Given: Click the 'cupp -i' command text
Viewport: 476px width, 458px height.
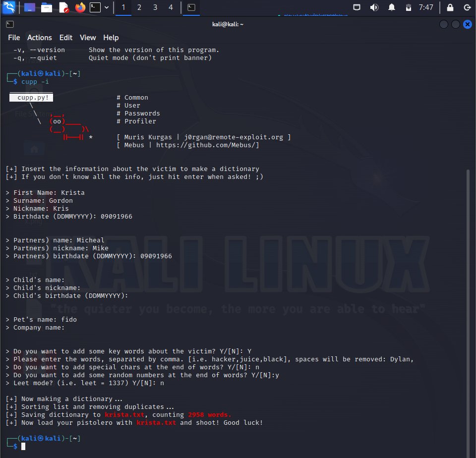Looking at the screenshot, I should (x=35, y=82).
